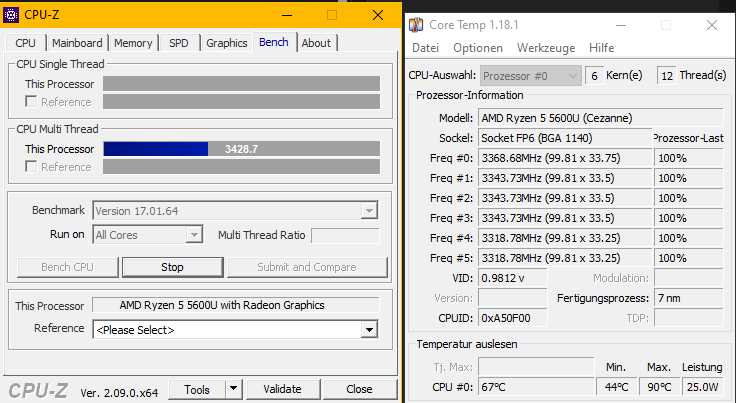Click the Multi Thread Ratio field

[345, 236]
